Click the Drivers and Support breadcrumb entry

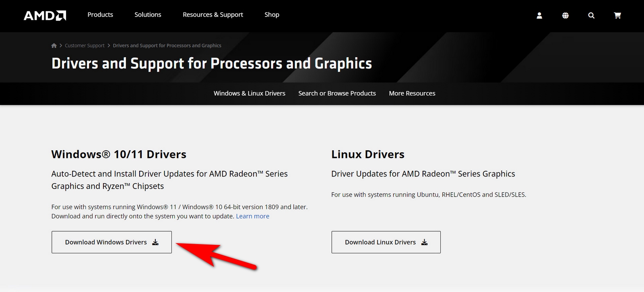(167, 45)
